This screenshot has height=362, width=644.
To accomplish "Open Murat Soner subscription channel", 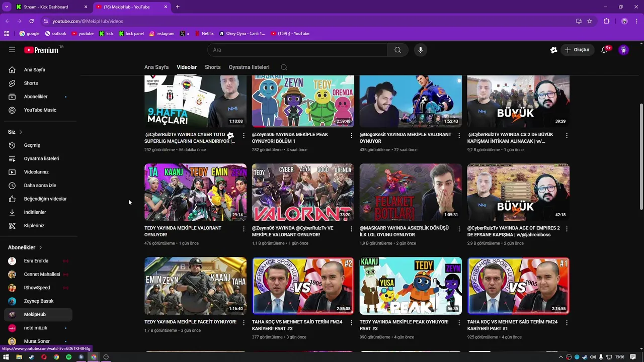I will pyautogui.click(x=38, y=341).
